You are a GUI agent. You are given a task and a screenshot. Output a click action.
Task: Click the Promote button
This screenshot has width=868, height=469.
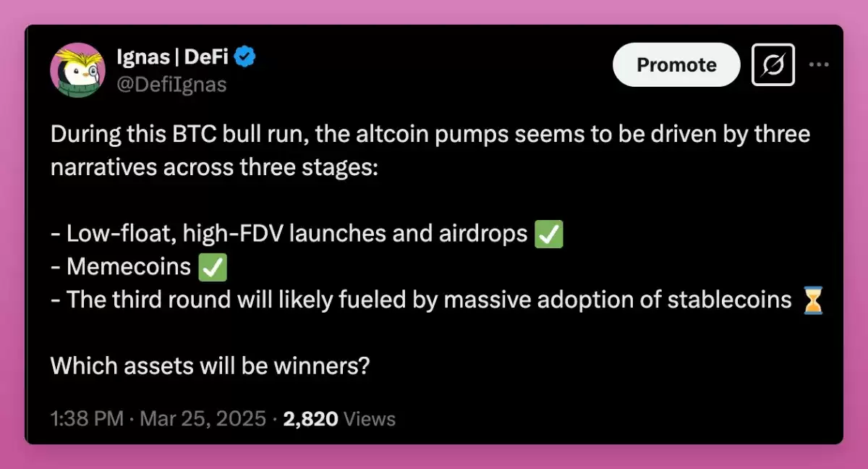coord(676,64)
